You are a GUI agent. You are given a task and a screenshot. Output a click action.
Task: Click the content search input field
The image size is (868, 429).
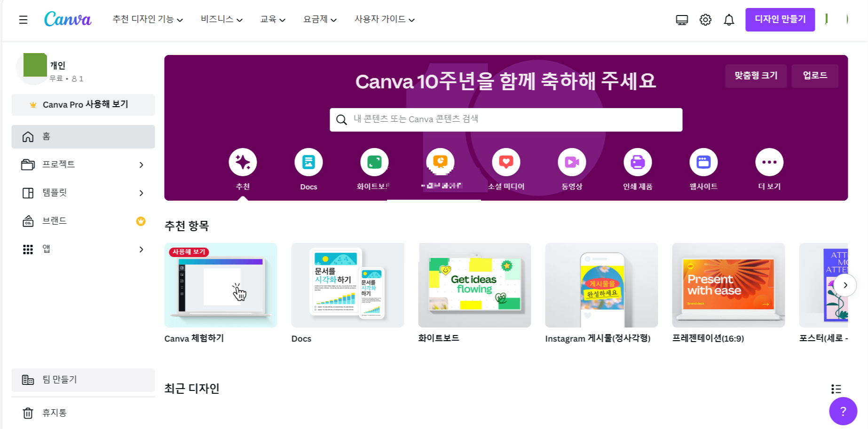coord(506,120)
